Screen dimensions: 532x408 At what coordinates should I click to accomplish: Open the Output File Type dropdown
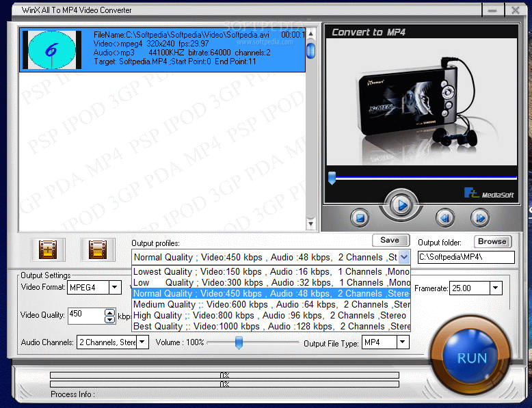[402, 342]
